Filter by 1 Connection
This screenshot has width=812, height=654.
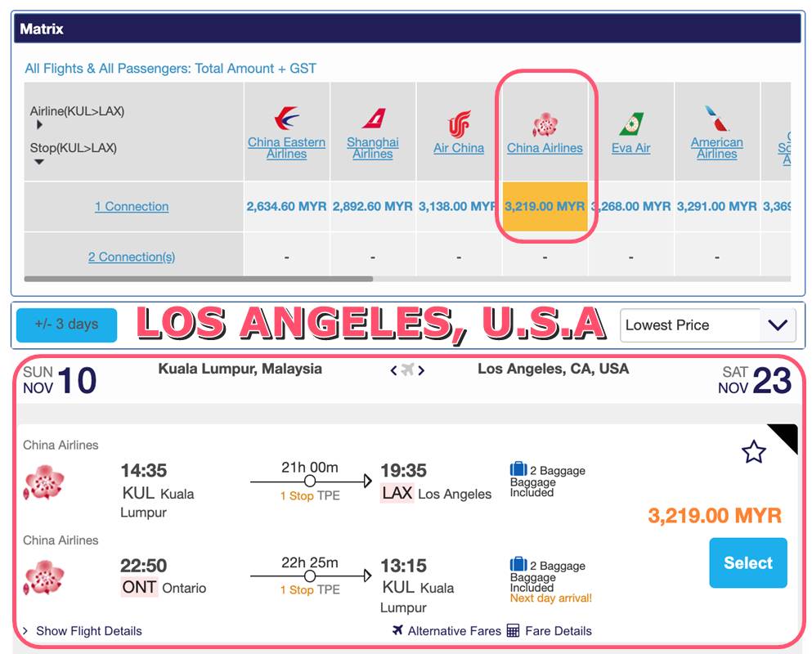[132, 206]
